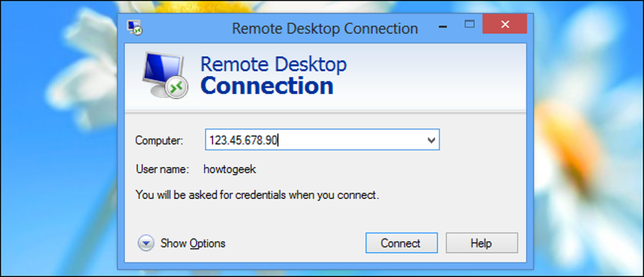Click the Computer: label
The height and width of the screenshot is (277, 644).
[x=159, y=140]
